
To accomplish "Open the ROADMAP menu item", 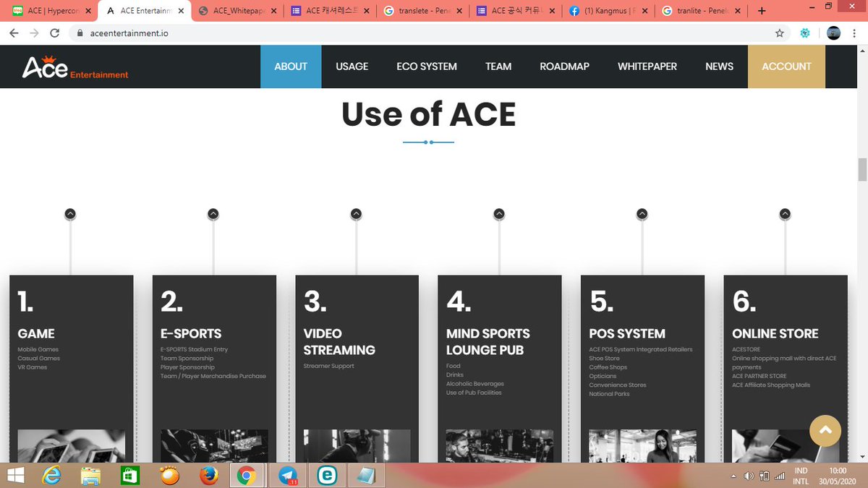I will point(565,67).
